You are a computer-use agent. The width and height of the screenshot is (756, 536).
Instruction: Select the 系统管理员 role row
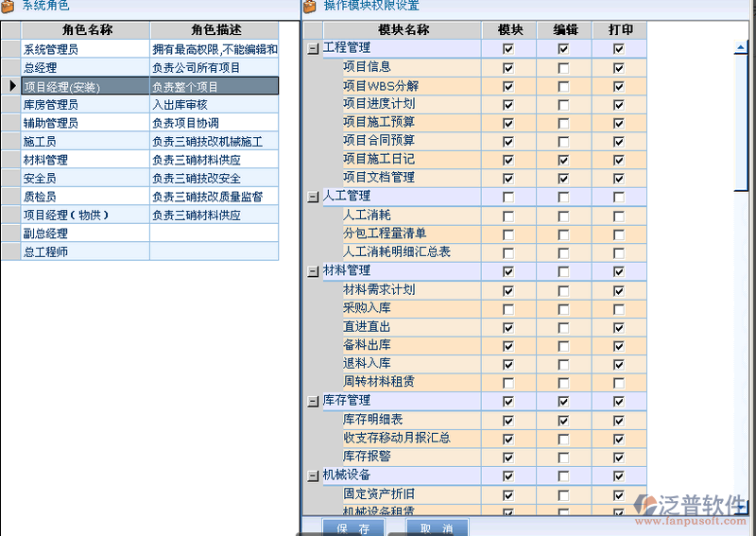pyautogui.click(x=140, y=49)
